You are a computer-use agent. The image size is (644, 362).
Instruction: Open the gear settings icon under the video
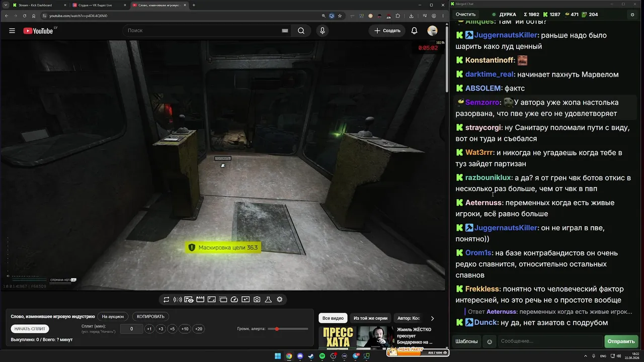(x=280, y=300)
